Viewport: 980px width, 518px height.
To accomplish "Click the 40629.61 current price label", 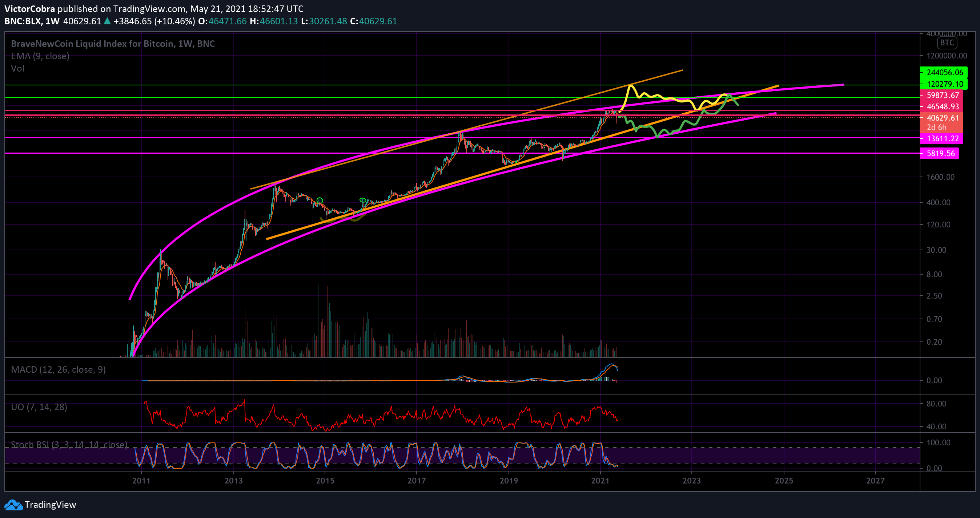I will [x=942, y=118].
